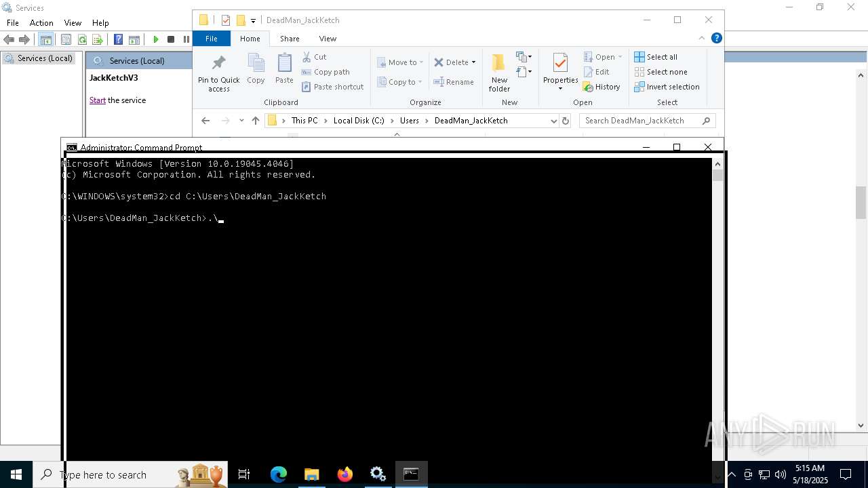Switch to the Share tab in Explorer
868x488 pixels.
coord(290,39)
